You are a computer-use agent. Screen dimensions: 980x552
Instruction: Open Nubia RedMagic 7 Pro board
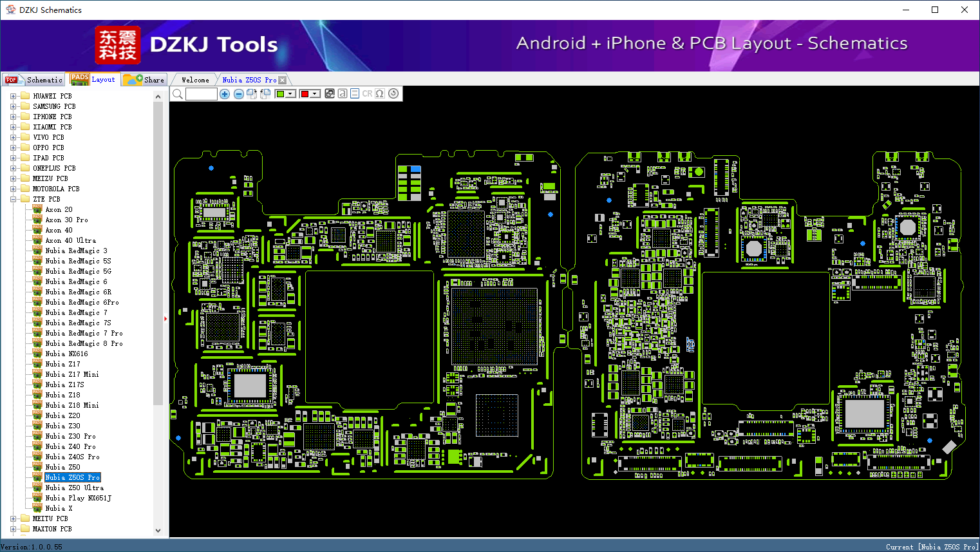point(84,333)
